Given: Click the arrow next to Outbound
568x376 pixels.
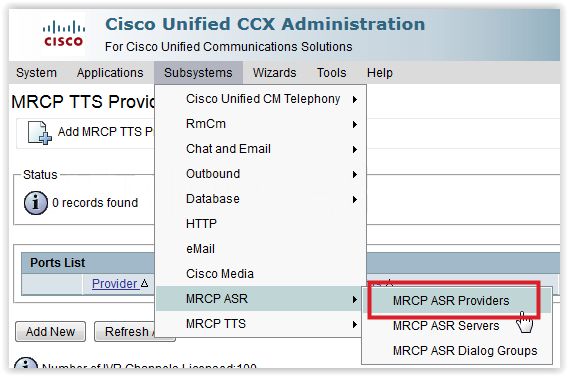Looking at the screenshot, I should point(355,174).
